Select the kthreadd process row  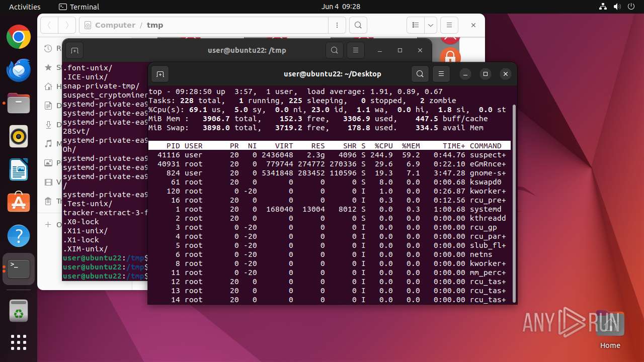pyautogui.click(x=330, y=218)
